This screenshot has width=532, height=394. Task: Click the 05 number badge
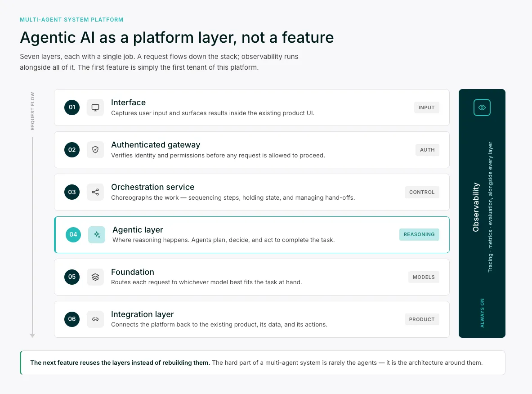coord(72,277)
